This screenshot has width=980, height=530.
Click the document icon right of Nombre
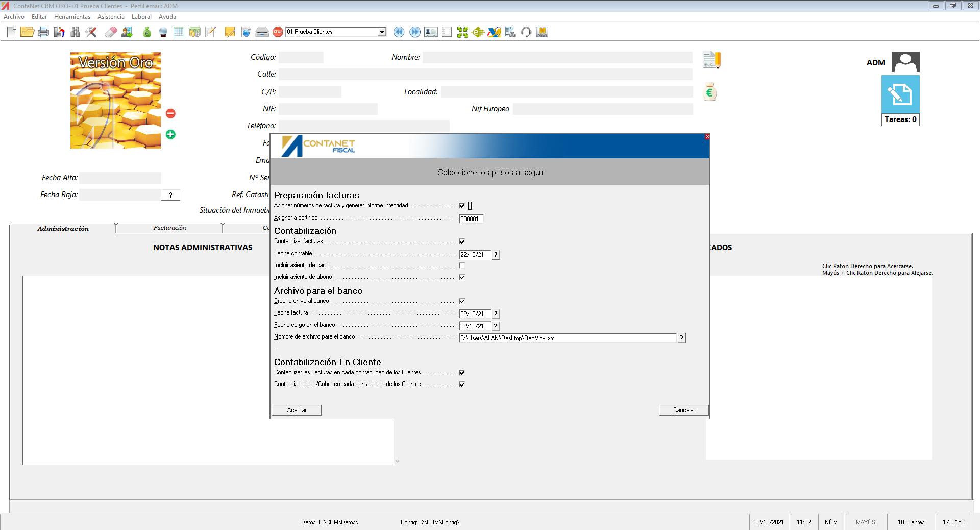(712, 60)
